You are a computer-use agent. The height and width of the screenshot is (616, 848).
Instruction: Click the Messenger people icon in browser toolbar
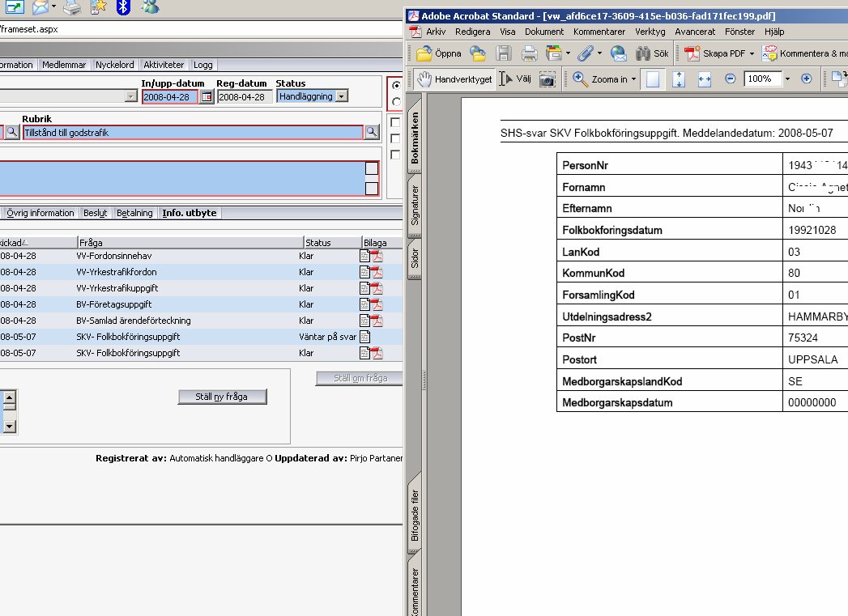(150, 7)
